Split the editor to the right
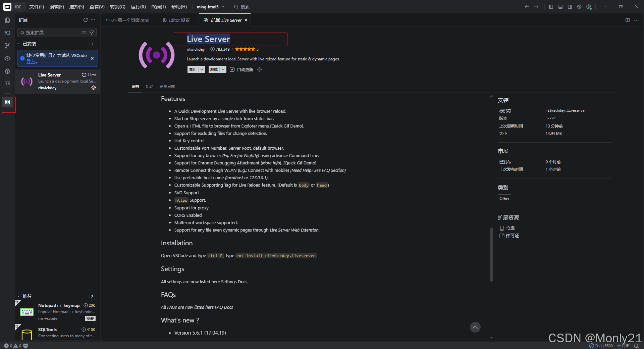Image resolution: width=644 pixels, height=349 pixels. (x=628, y=20)
